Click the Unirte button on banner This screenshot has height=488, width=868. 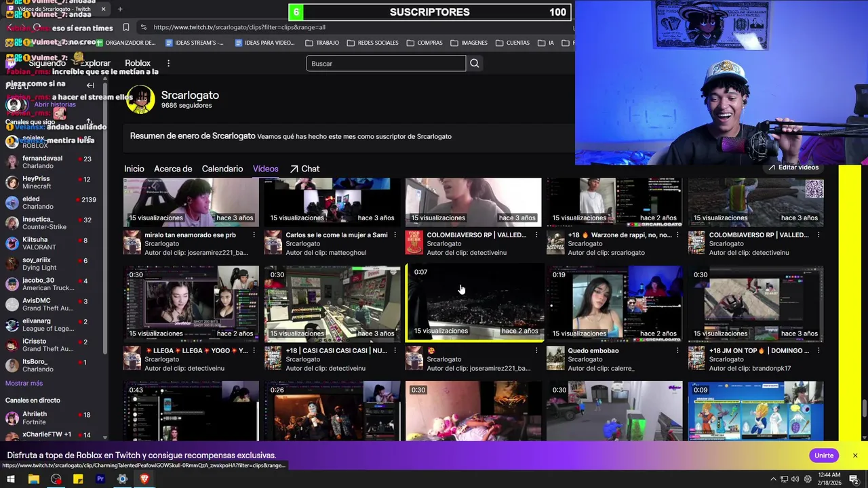click(824, 455)
